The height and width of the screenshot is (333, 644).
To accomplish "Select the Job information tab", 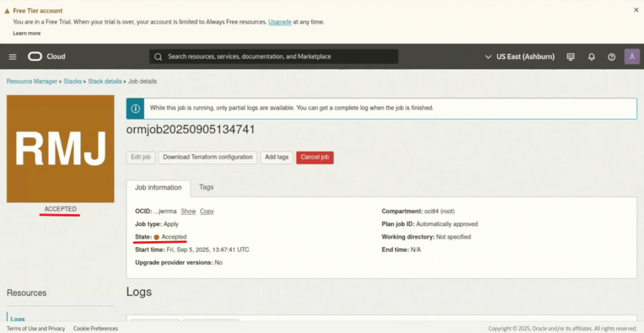I will [158, 188].
